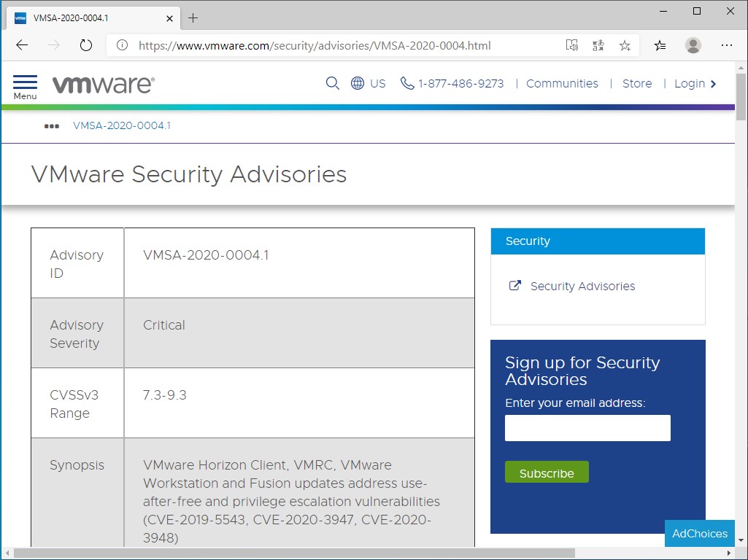The height and width of the screenshot is (560, 748).
Task: Go back to the previous page
Action: pyautogui.click(x=22, y=45)
